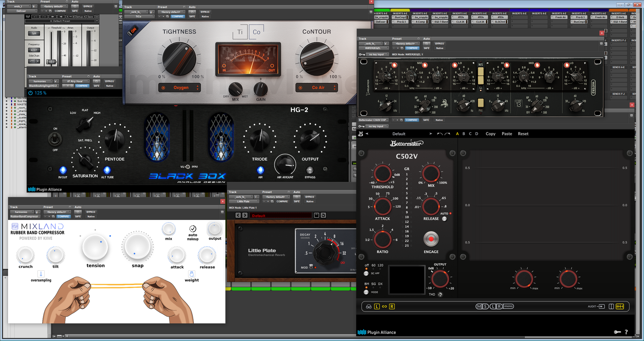Click the HG-2 power icon beside 125 %
Image resolution: width=644 pixels, height=341 pixels.
click(x=31, y=93)
